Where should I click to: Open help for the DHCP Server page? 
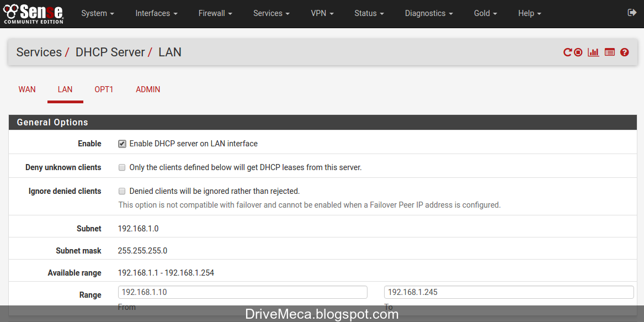coord(624,52)
